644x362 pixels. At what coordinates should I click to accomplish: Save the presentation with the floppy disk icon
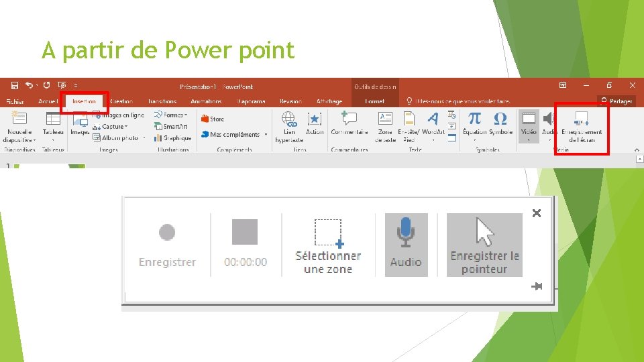[x=14, y=85]
